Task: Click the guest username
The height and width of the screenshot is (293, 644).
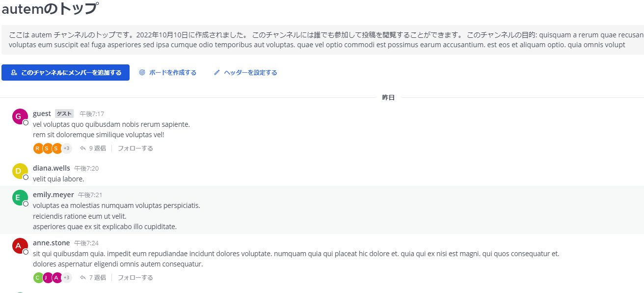Action: point(42,114)
